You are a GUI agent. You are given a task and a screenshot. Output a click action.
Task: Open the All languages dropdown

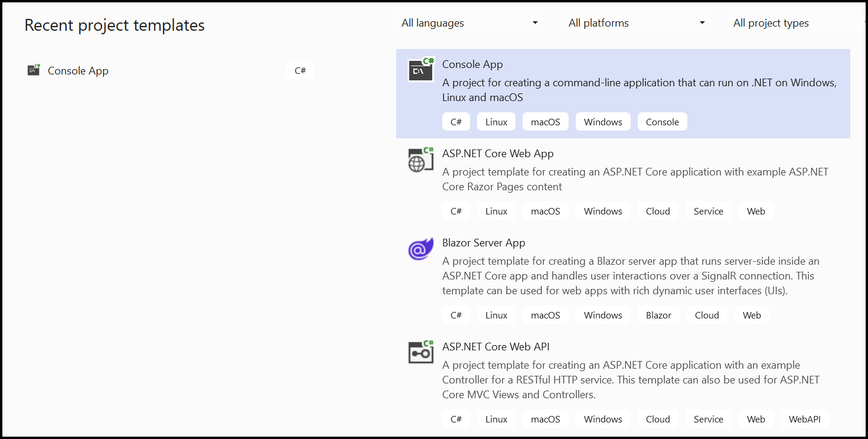point(469,23)
